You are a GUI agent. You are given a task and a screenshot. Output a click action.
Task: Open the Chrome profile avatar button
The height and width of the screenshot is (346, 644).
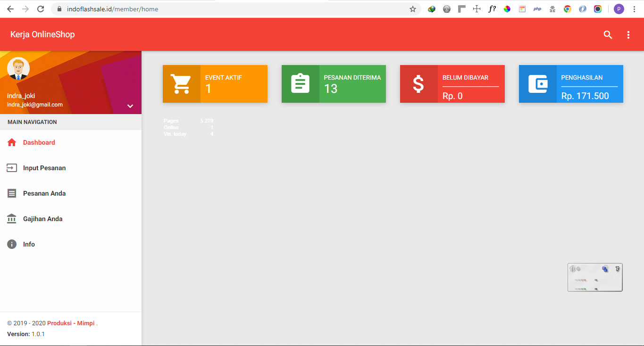[619, 9]
